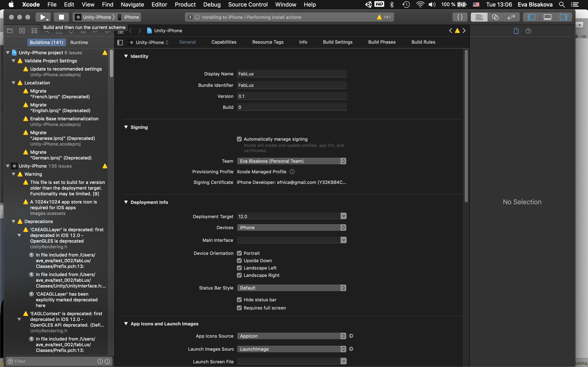Screen dimensions: 588x367
Task: Open the Build Settings tab
Action: [337, 42]
